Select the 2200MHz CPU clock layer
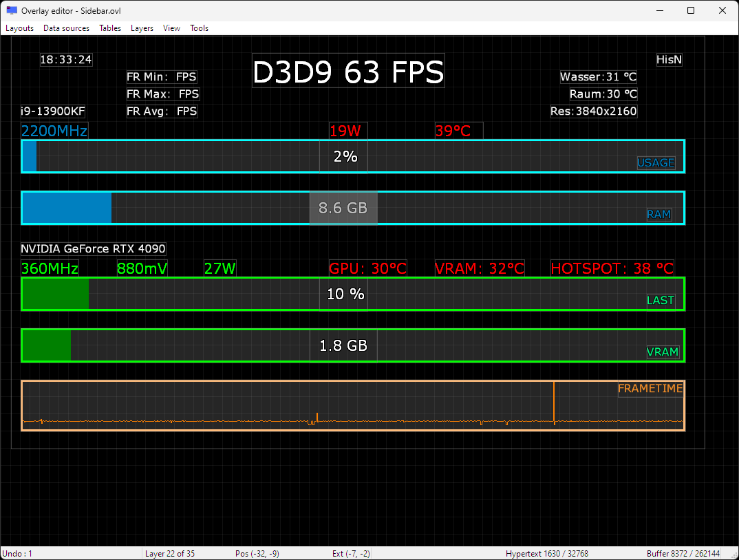This screenshot has width=739, height=560. point(54,131)
